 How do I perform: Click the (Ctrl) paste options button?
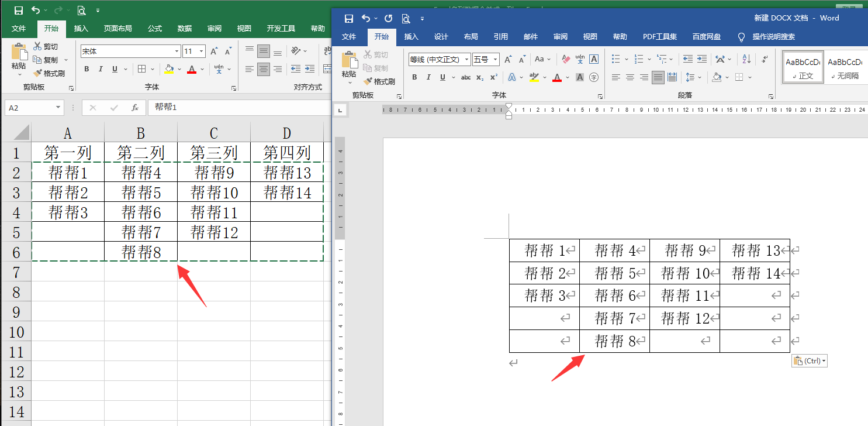pyautogui.click(x=809, y=361)
